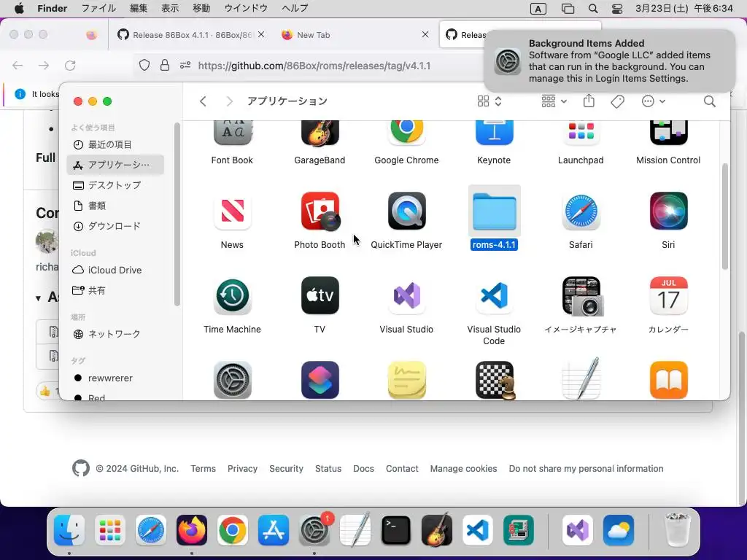The width and height of the screenshot is (747, 560).
Task: Open Spotlight search in the menu bar
Action: (592, 9)
